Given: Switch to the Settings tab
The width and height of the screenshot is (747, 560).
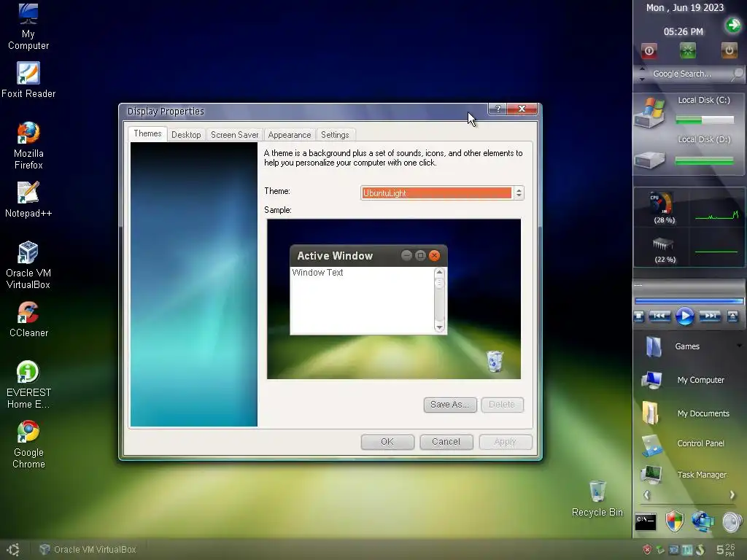Looking at the screenshot, I should tap(335, 135).
